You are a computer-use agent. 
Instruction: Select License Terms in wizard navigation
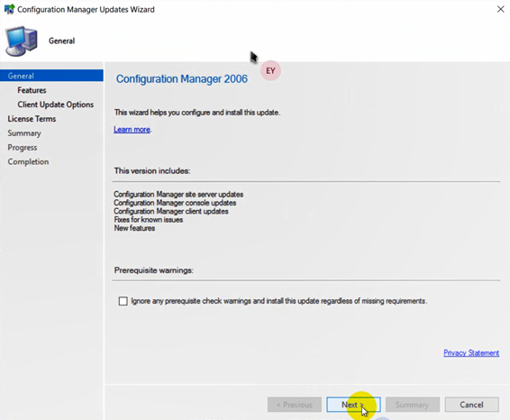tap(32, 119)
